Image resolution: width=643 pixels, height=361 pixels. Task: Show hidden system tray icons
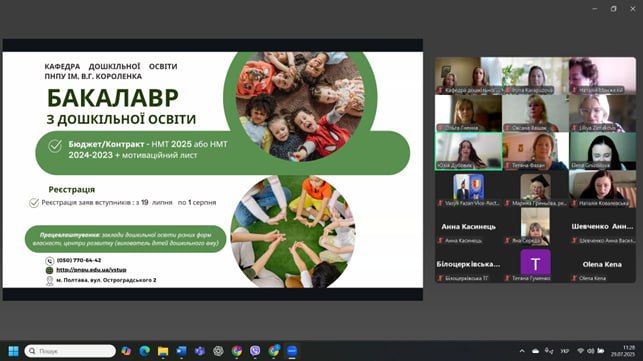[x=522, y=351]
